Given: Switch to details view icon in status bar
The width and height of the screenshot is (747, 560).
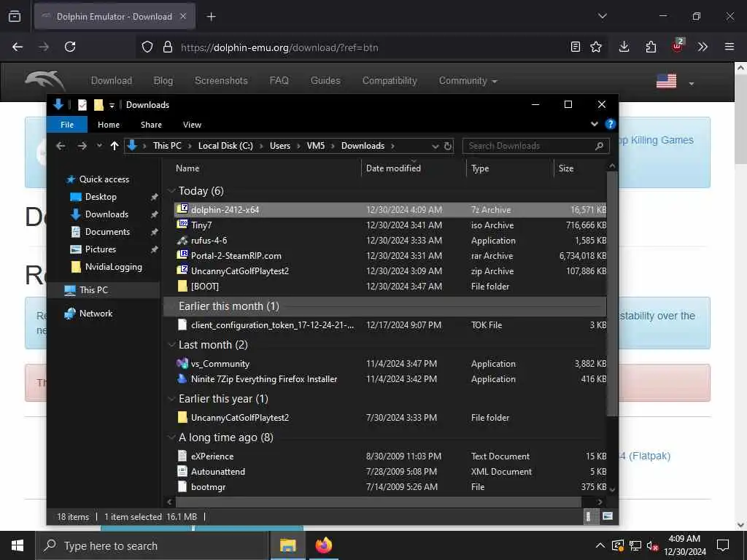Looking at the screenshot, I should click(x=589, y=516).
